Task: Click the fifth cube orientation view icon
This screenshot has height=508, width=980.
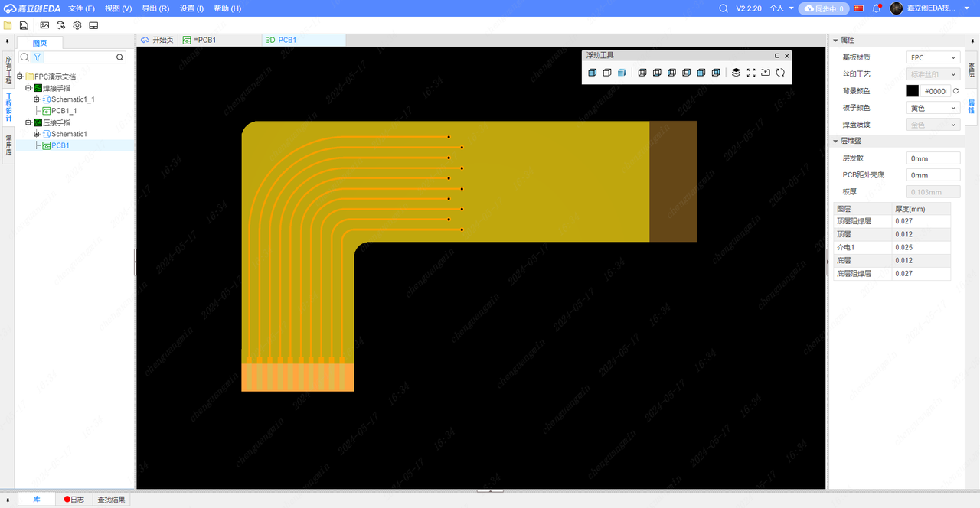Action: [x=657, y=73]
